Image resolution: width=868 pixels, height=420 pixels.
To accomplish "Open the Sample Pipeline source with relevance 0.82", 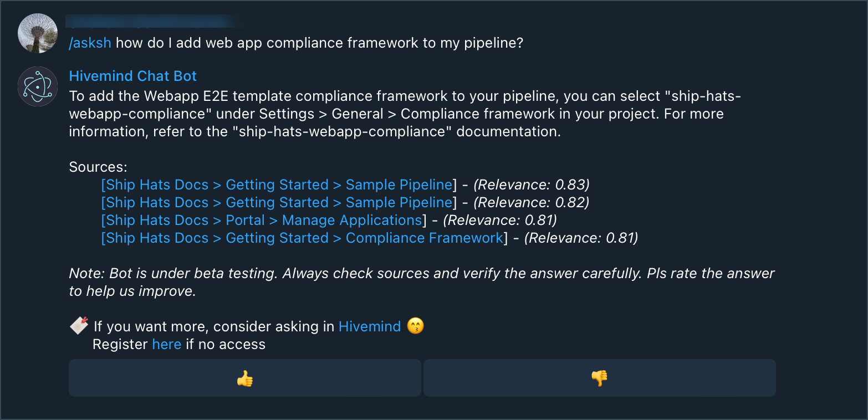I will pos(277,202).
